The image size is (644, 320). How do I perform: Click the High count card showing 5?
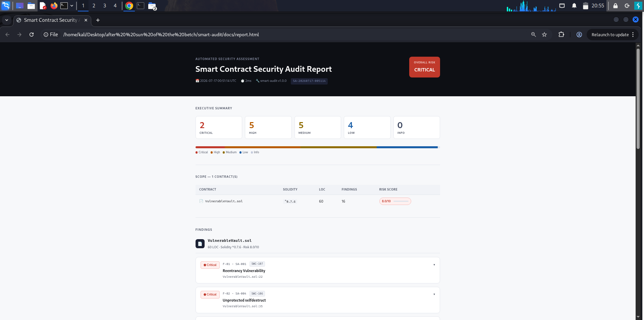click(268, 127)
